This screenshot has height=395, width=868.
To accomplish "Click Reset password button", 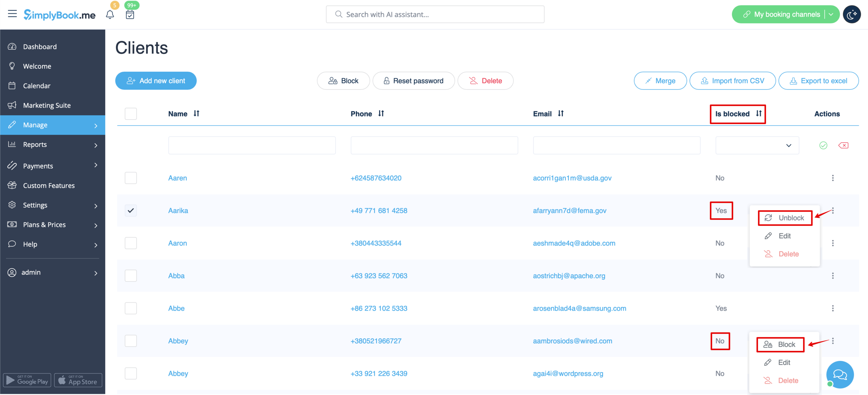I will (x=413, y=81).
